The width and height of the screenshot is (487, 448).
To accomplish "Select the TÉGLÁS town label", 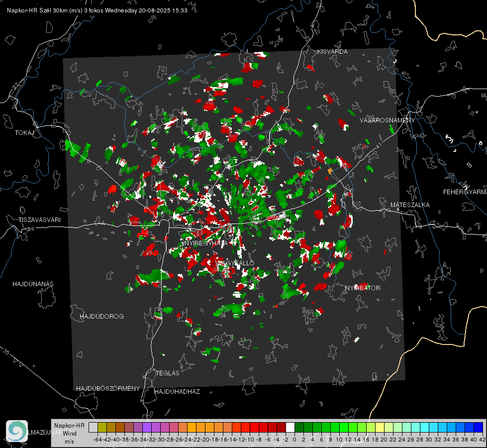I will (168, 373).
